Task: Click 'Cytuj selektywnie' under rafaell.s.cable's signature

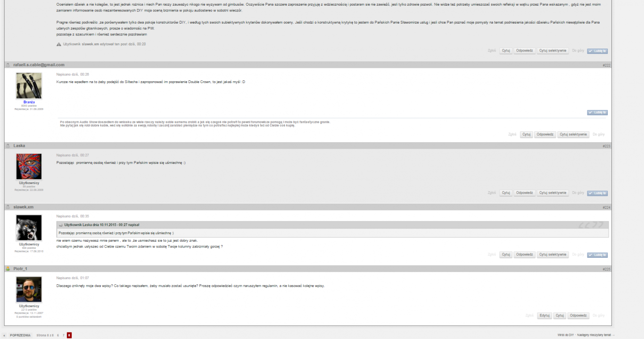Action: click(573, 134)
